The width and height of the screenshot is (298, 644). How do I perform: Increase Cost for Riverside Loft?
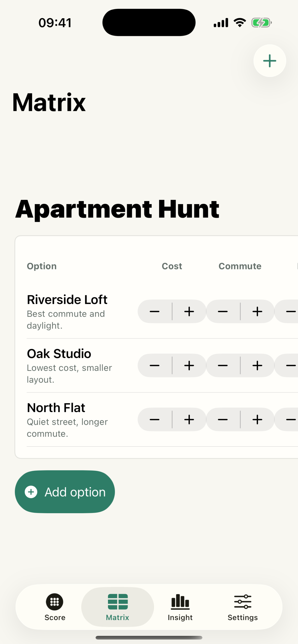pyautogui.click(x=189, y=311)
